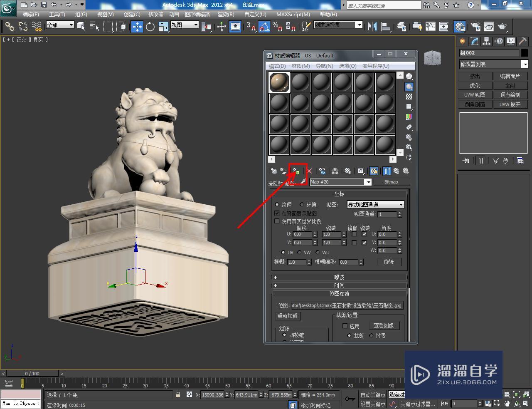
Task: Click the Bind to Space Warp tool
Action: coord(37,27)
